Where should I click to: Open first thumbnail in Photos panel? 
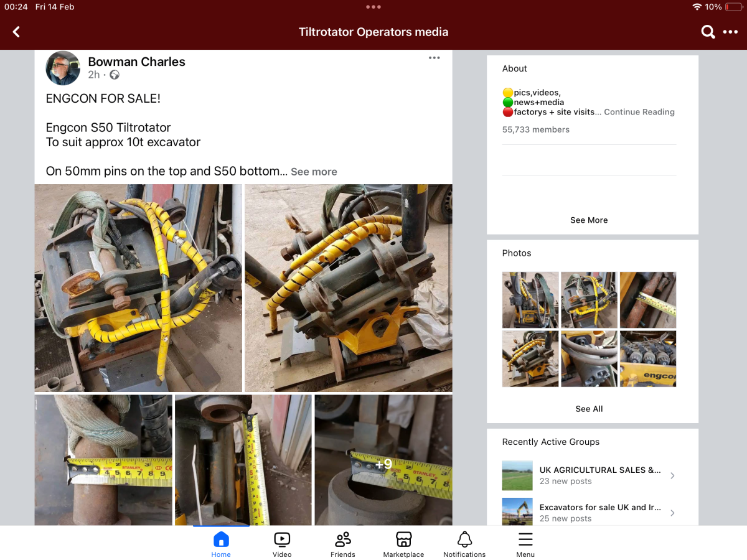click(x=530, y=300)
